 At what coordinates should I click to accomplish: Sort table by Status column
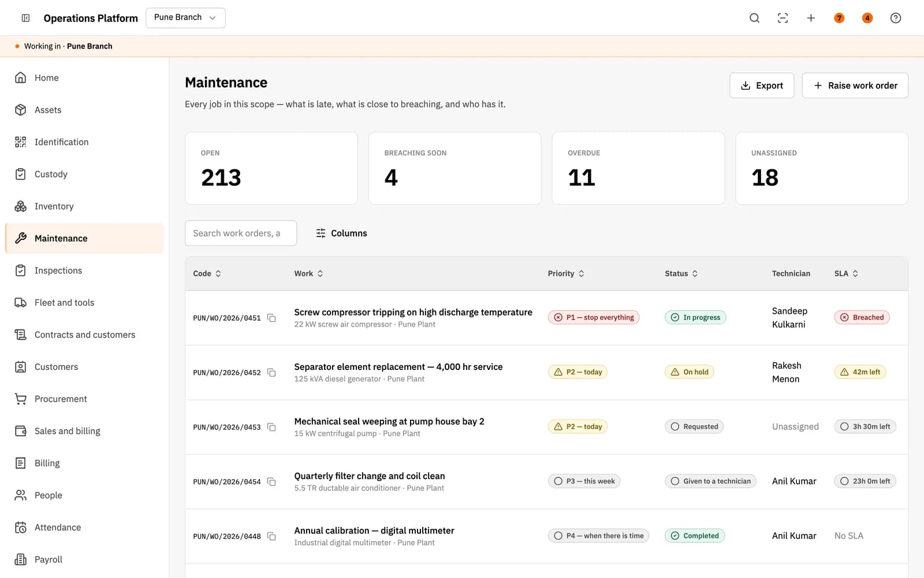(x=681, y=273)
